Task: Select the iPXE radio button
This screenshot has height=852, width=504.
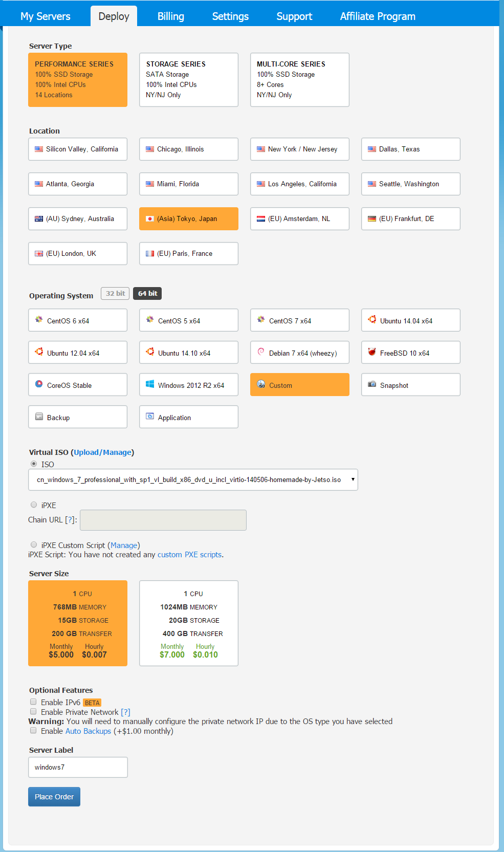Action: coord(34,505)
